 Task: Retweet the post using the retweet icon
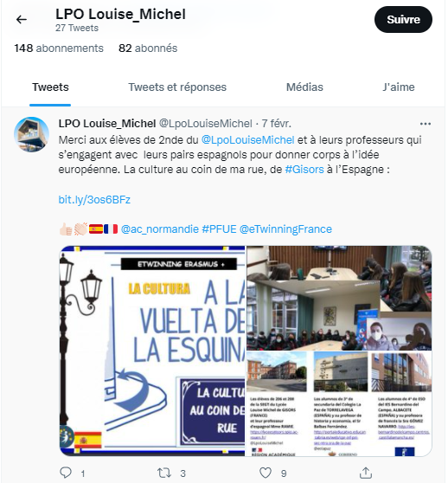click(x=164, y=473)
